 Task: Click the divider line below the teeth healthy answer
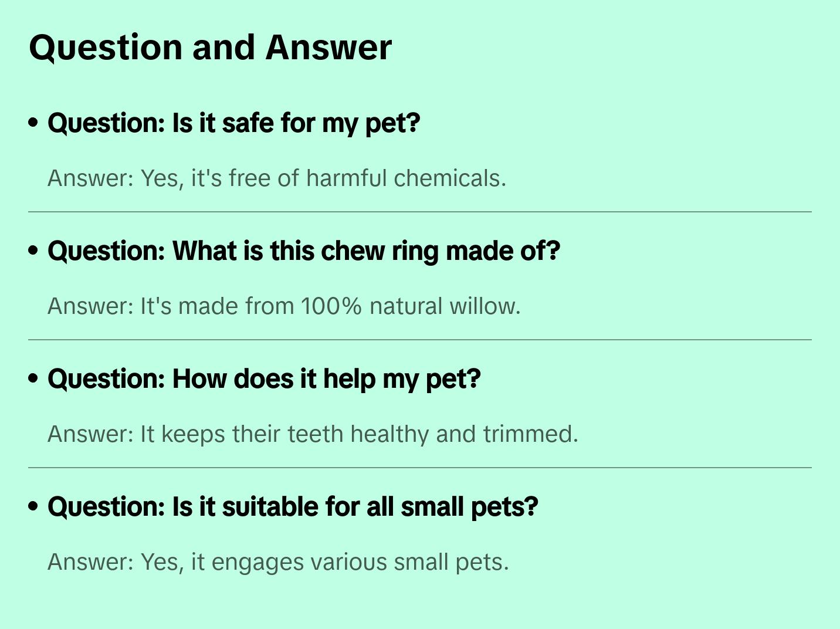(x=420, y=468)
